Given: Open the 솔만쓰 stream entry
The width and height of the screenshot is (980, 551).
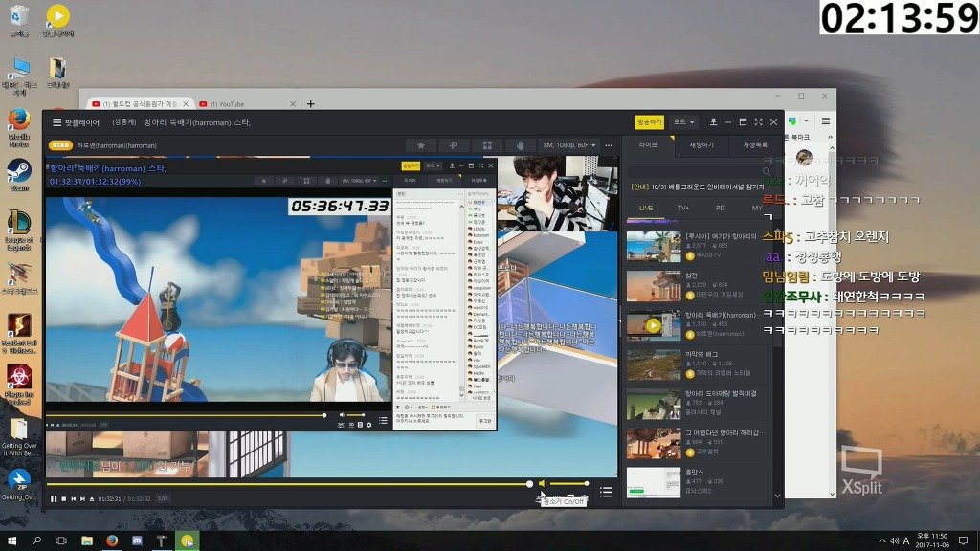Looking at the screenshot, I should coord(699,482).
